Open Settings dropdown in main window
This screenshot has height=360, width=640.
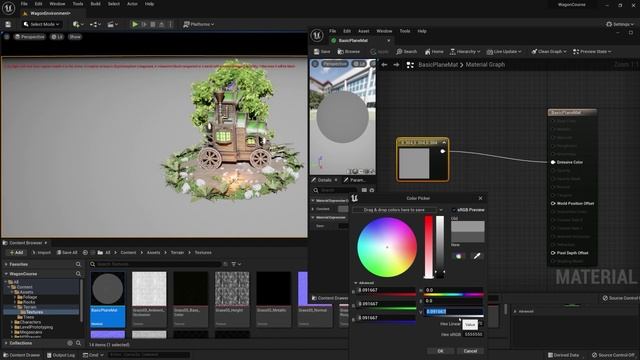(620, 24)
